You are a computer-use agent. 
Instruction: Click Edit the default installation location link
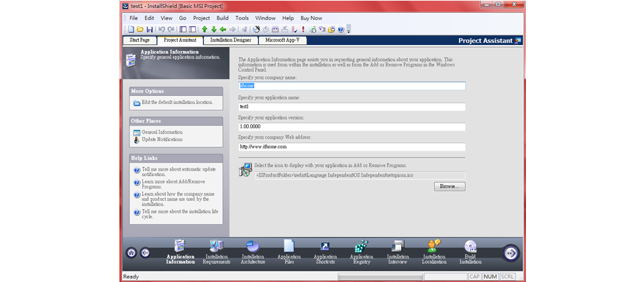click(x=177, y=103)
